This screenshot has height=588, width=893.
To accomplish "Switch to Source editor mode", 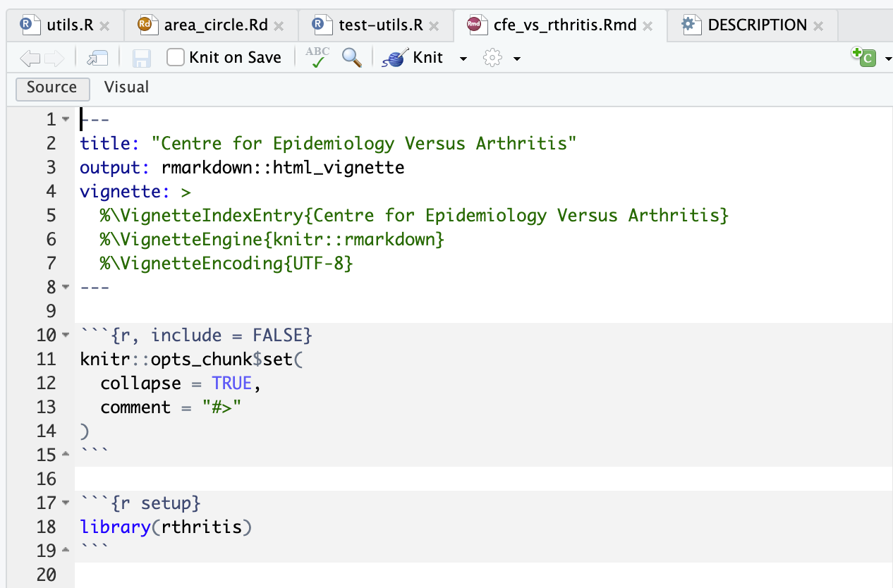I will 51,87.
